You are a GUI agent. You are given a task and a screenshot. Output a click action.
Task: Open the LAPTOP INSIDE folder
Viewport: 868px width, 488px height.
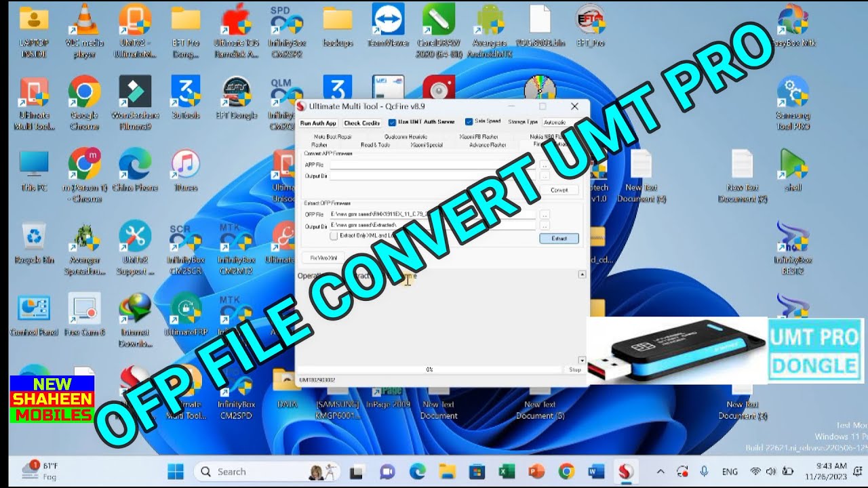point(33,30)
